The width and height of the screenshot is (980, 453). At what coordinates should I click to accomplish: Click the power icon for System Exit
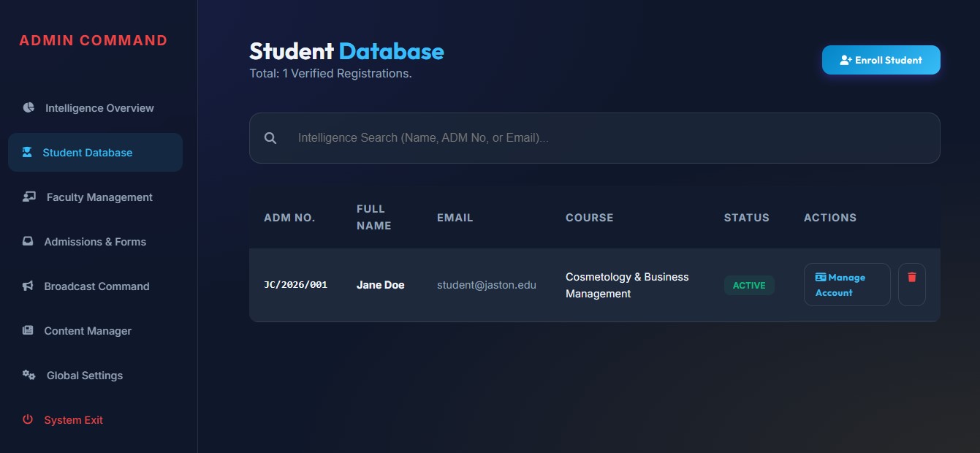(28, 419)
